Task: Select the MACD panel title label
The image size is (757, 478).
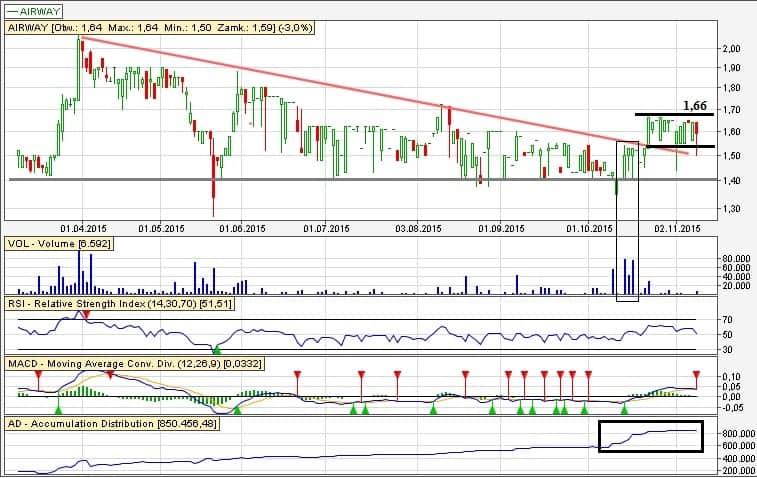Action: [135, 364]
